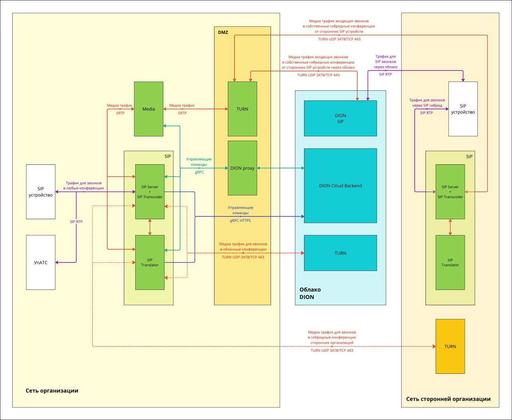Click "Трафик для звонков через SIP гибрид" label
The image size is (512, 420).
point(427,103)
